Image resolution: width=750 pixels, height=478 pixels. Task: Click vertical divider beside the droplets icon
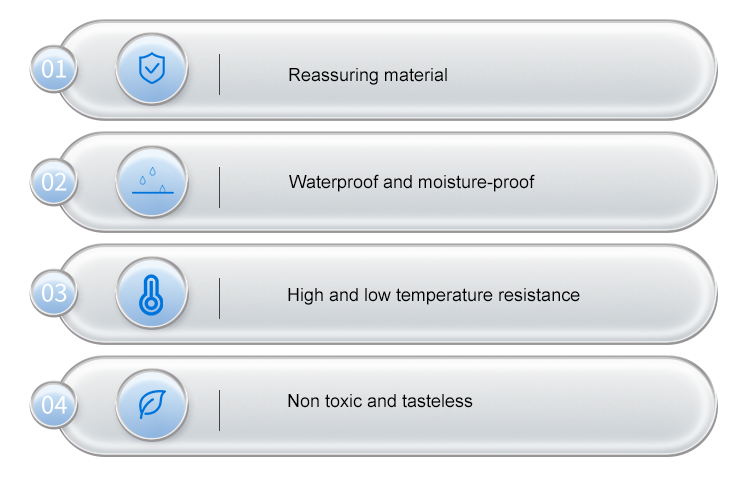(x=220, y=187)
